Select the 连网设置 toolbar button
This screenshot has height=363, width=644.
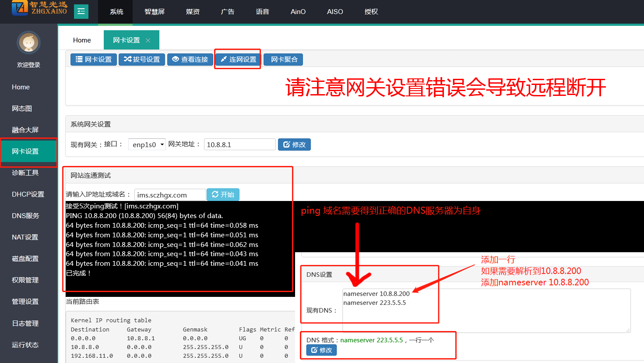[238, 60]
